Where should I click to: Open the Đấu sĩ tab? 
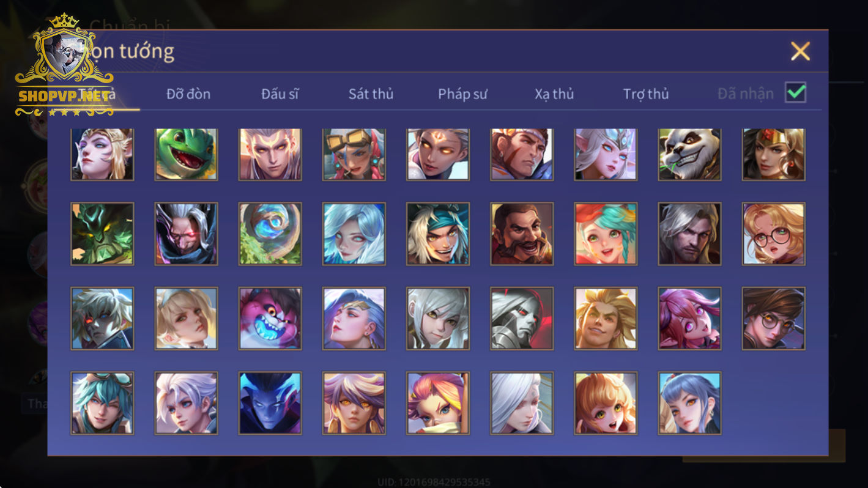click(280, 94)
